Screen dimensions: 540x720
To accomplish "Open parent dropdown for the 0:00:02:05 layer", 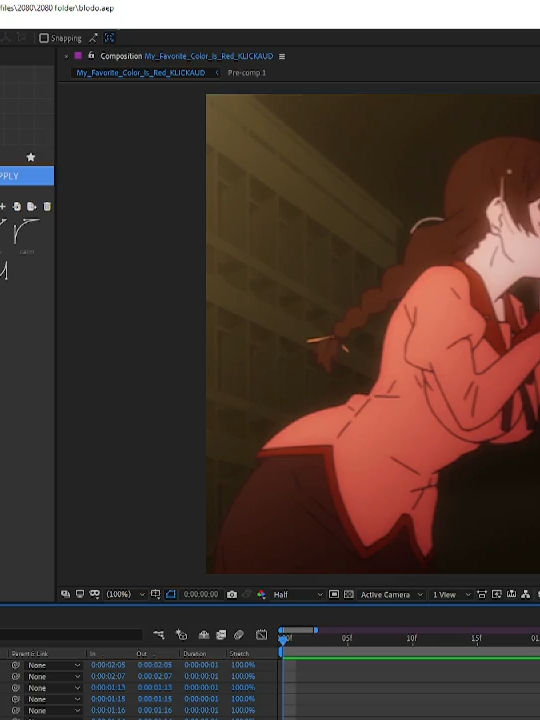I will (x=53, y=665).
